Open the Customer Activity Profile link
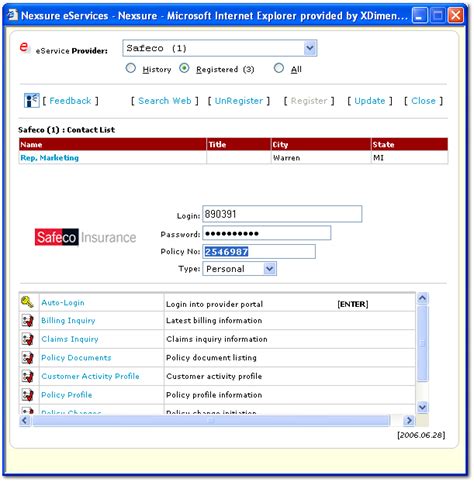The width and height of the screenshot is (474, 482). (90, 376)
